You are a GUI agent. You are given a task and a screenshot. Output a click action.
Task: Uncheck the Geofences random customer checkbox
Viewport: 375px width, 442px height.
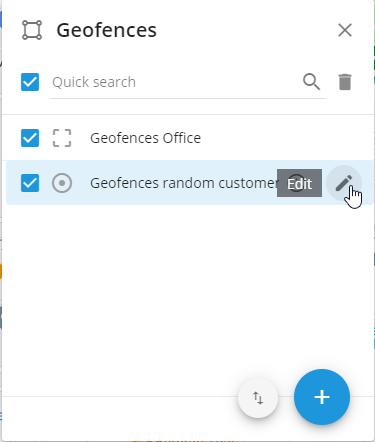tap(30, 183)
